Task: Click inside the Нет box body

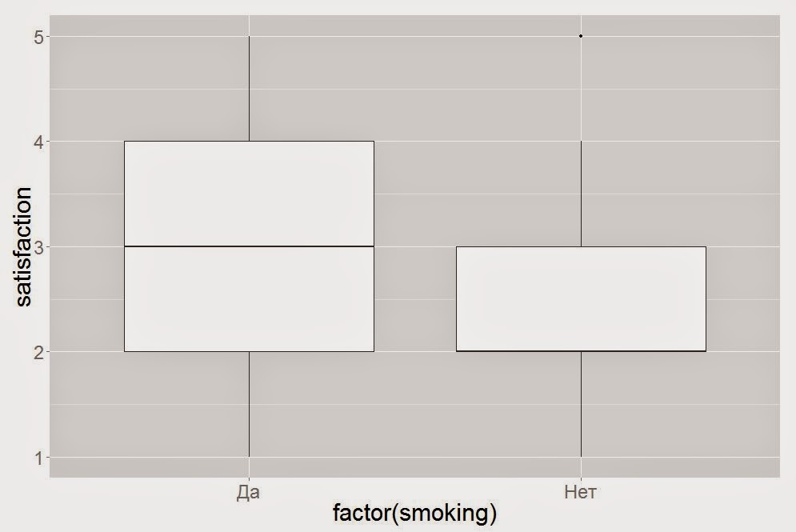Action: click(x=581, y=299)
